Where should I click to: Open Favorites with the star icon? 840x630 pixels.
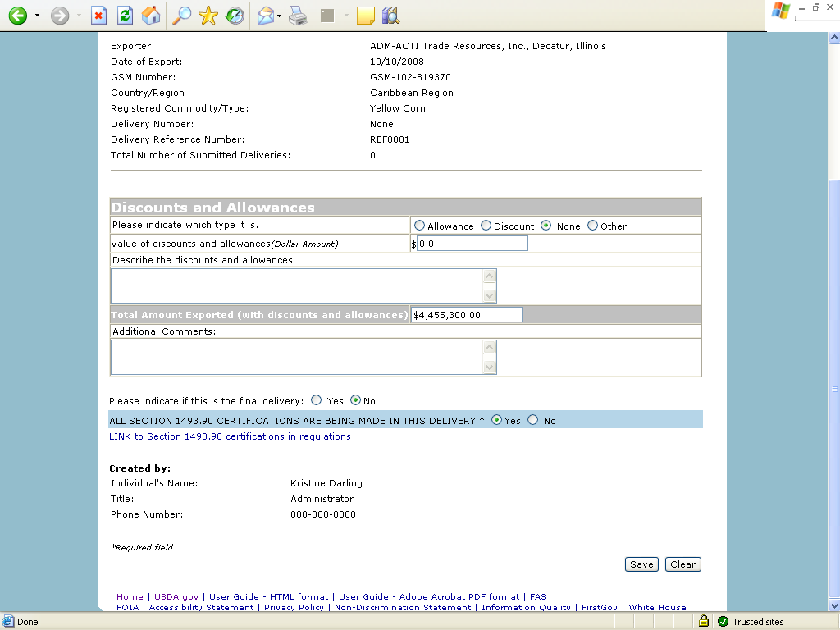pyautogui.click(x=208, y=16)
